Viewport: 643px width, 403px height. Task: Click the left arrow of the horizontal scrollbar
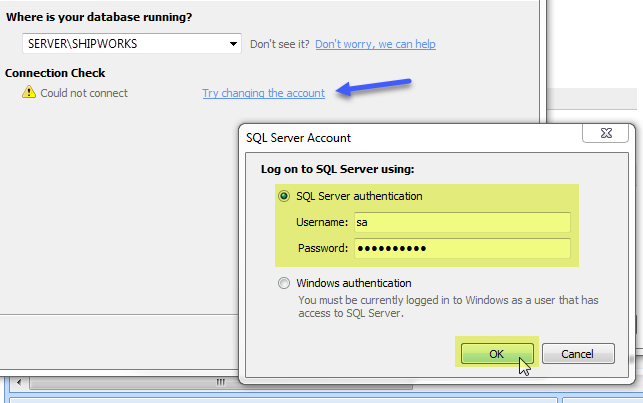point(19,383)
